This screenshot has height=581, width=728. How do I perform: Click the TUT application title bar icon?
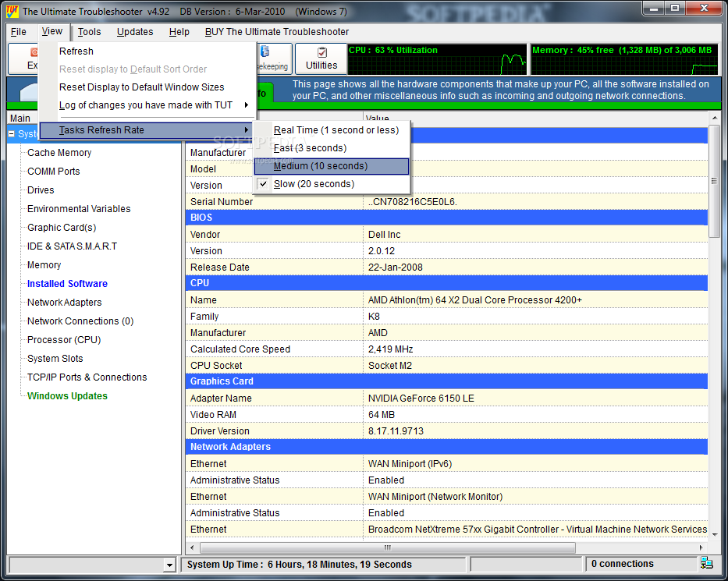point(12,11)
